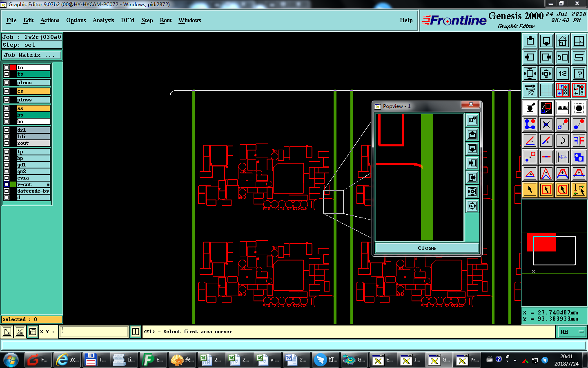Image resolution: width=588 pixels, height=368 pixels.
Task: Toggle the checkbox for the cs layer
Action: [x=7, y=91]
